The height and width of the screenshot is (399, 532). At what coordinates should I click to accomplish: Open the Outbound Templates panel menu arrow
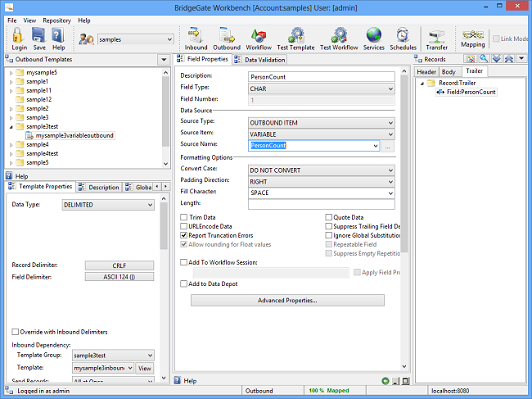tap(164, 60)
